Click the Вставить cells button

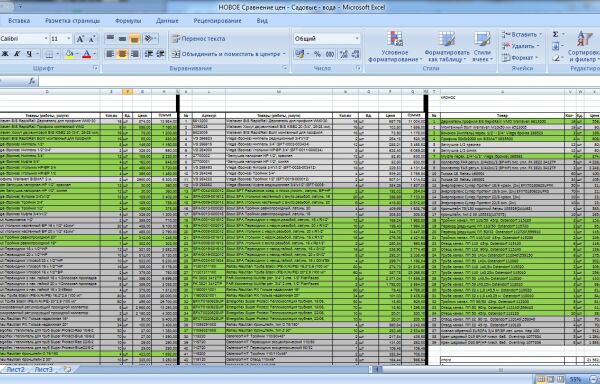[522, 34]
